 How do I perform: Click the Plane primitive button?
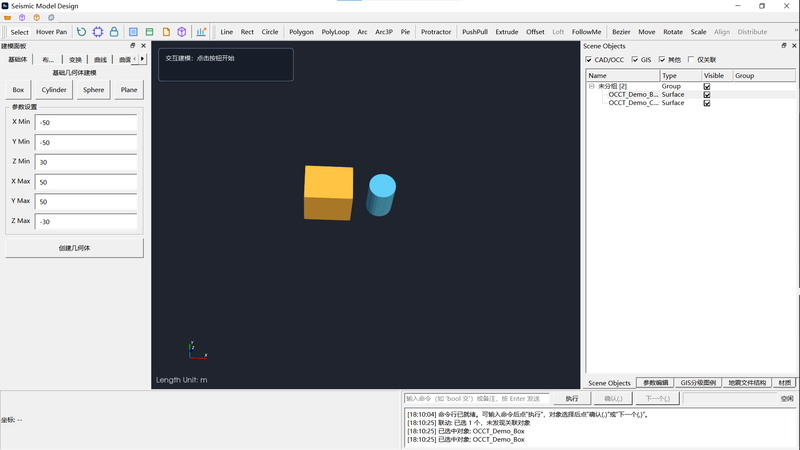129,90
